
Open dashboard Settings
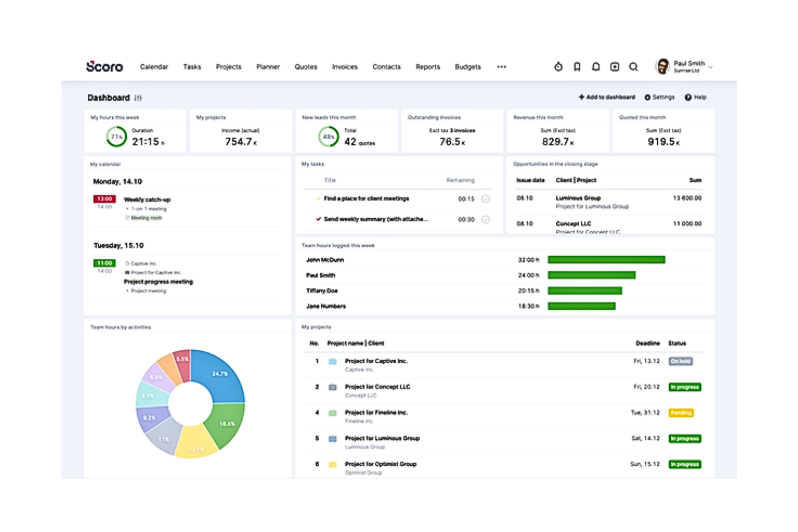click(x=659, y=98)
